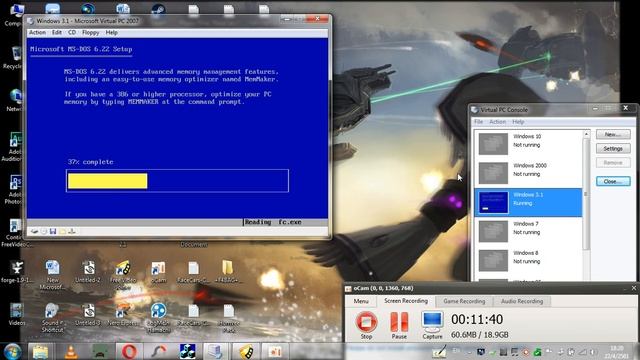Open Opera browser from the taskbar

(x=129, y=351)
